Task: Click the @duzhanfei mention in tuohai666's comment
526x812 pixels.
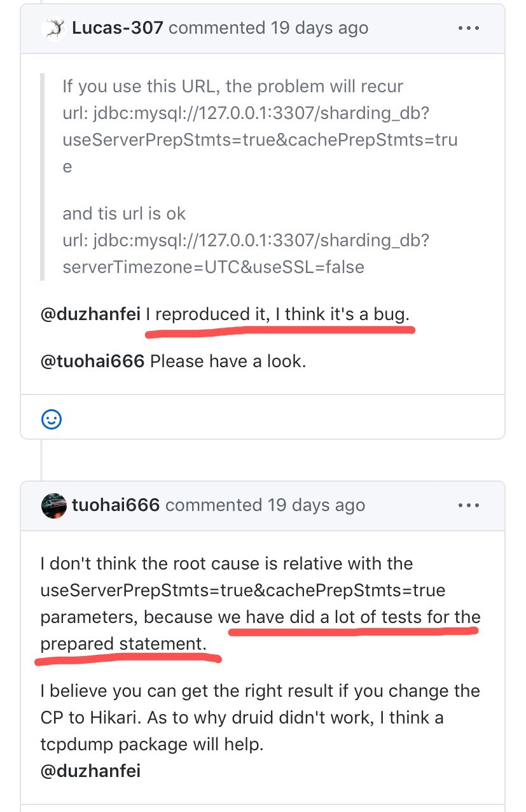Action: coord(90,771)
